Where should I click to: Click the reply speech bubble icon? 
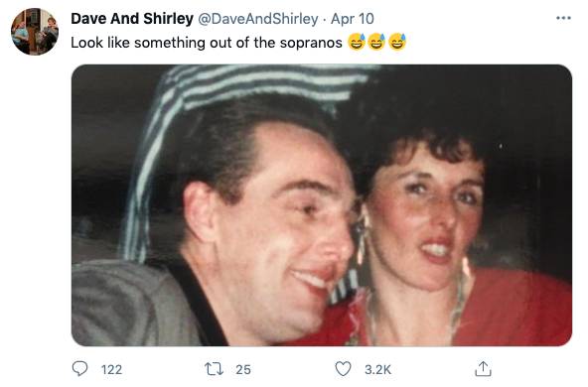79,369
